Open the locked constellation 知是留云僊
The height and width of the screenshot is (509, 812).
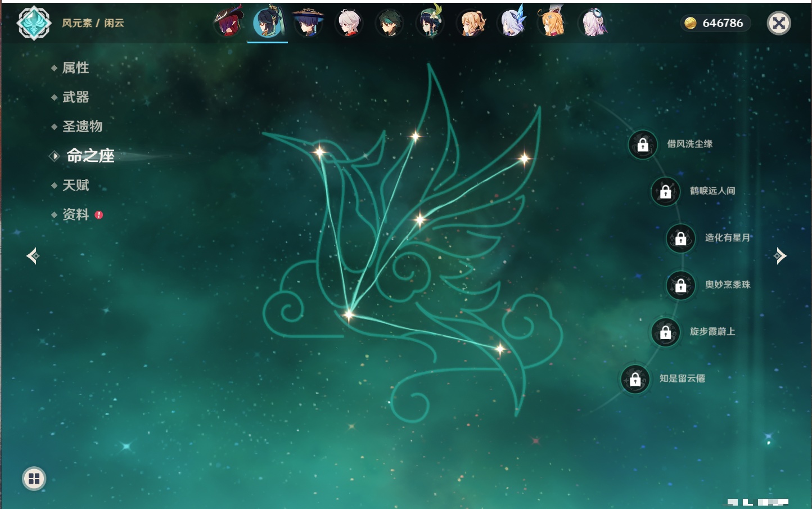click(635, 379)
